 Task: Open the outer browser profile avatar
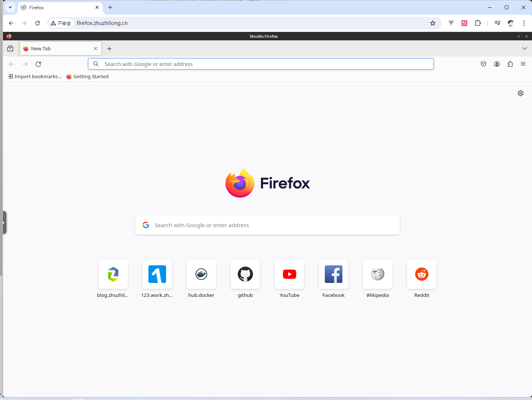click(x=511, y=23)
